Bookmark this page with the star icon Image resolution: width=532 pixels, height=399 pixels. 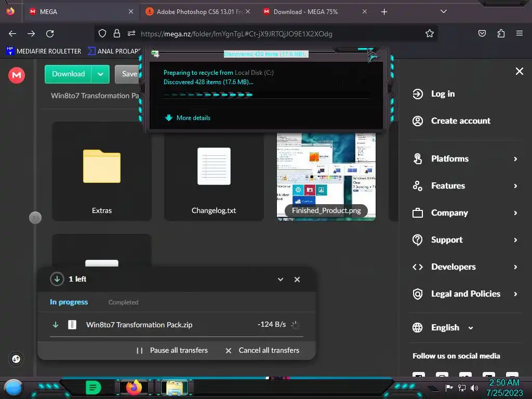click(430, 33)
